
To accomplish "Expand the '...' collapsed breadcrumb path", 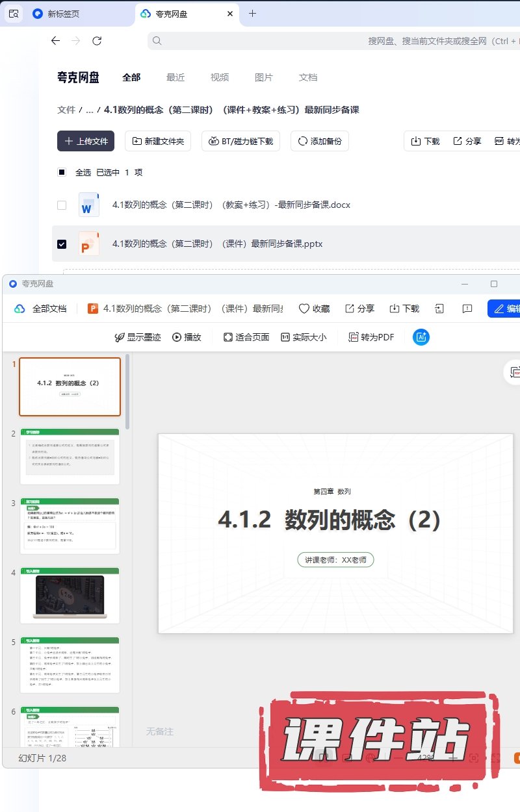I will (x=90, y=110).
